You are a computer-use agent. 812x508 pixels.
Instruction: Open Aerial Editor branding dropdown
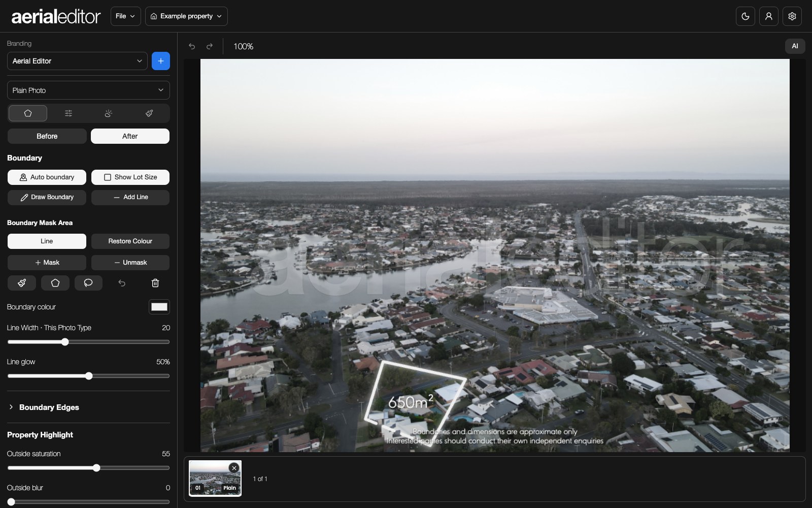pos(77,61)
